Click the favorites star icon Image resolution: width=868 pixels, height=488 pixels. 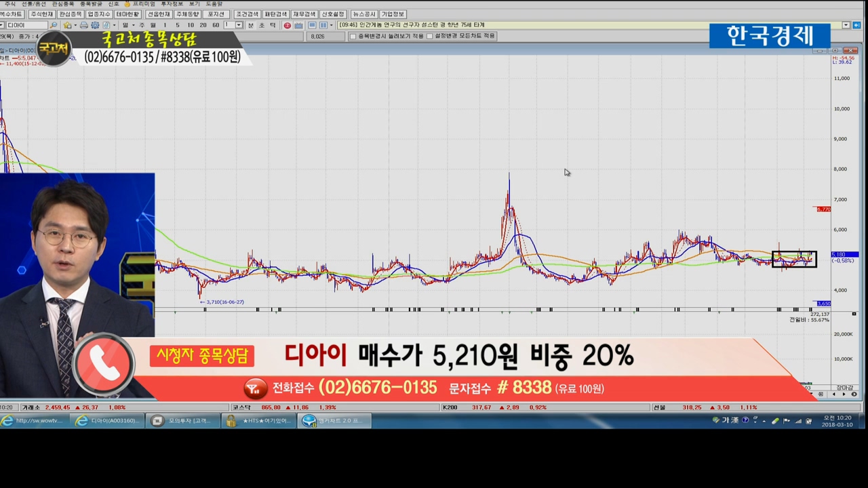coord(67,25)
